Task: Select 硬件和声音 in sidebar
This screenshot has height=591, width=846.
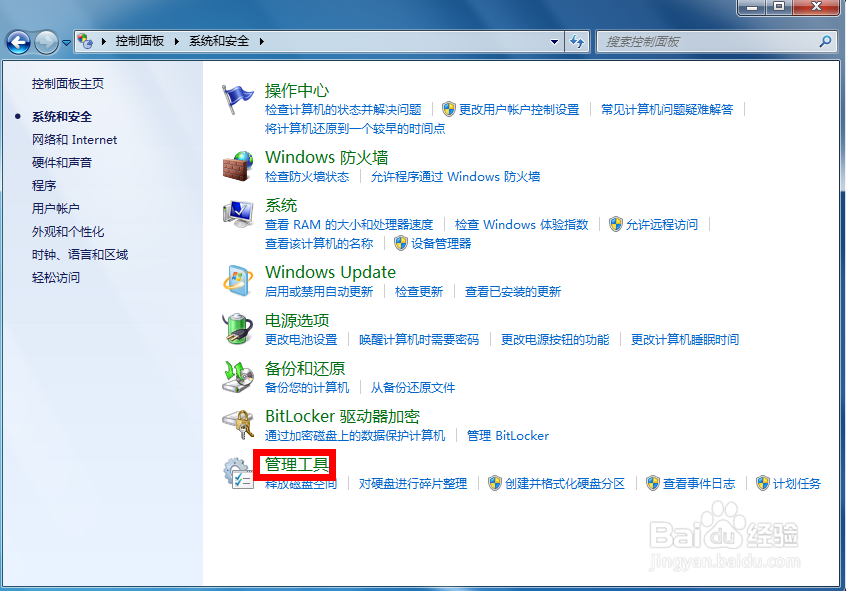Action: [x=62, y=162]
